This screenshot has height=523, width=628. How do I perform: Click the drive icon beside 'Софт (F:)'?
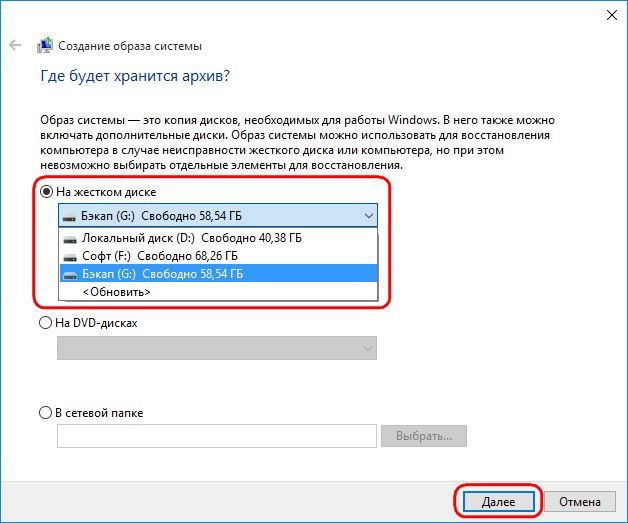(x=70, y=257)
